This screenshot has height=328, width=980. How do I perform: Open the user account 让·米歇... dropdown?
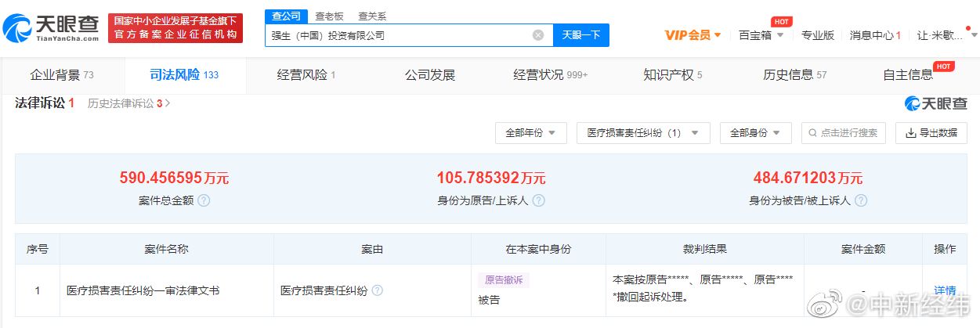click(x=948, y=35)
